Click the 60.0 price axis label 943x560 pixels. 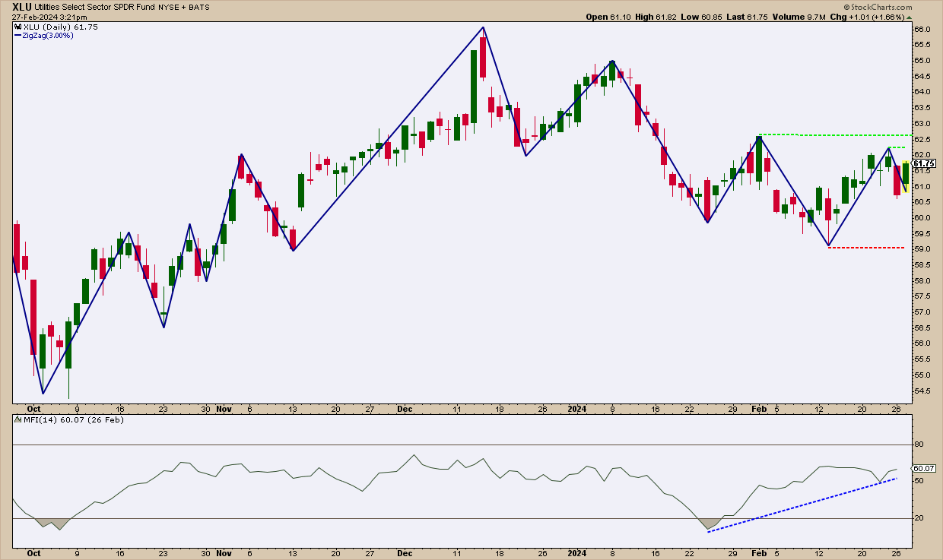click(921, 218)
